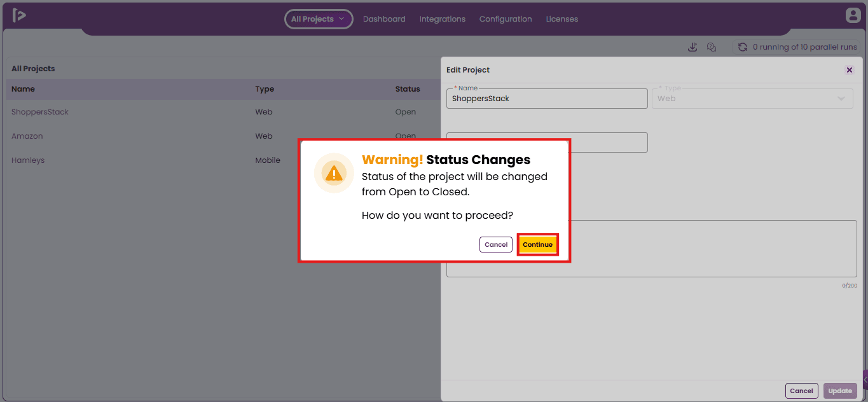Click the Update button
This screenshot has width=868, height=402.
coord(840,391)
